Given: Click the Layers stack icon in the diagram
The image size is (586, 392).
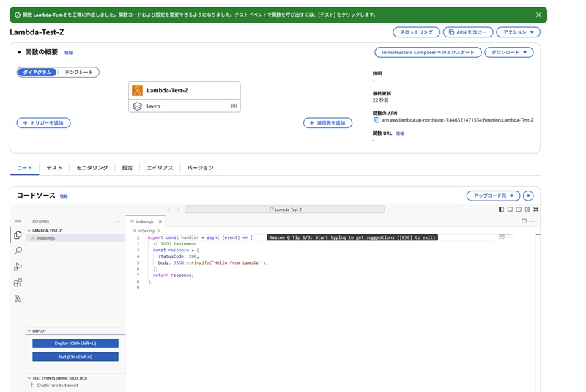Looking at the screenshot, I should click(137, 106).
